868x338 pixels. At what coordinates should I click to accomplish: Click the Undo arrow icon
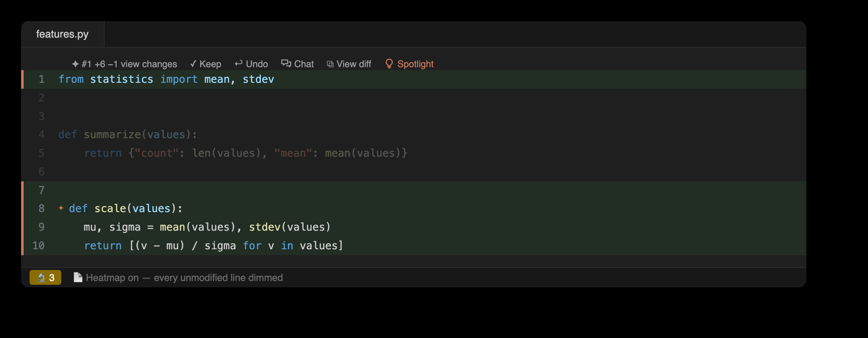tap(239, 63)
